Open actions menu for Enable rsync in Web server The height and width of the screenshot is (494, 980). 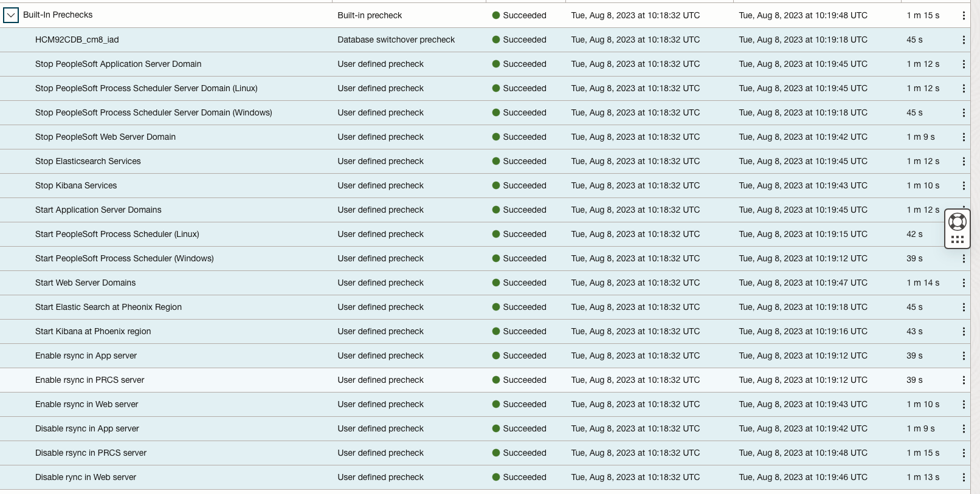click(964, 404)
